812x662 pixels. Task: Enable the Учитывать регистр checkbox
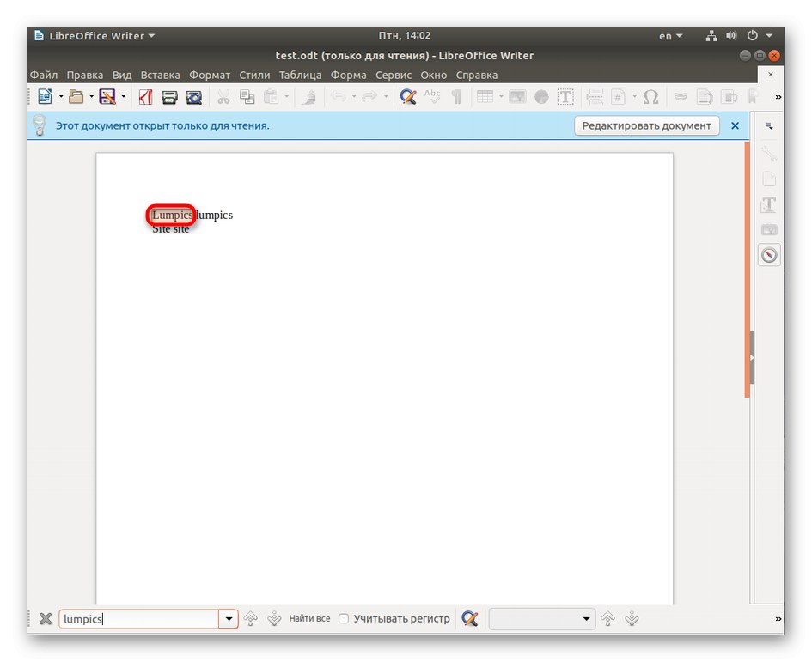(344, 618)
